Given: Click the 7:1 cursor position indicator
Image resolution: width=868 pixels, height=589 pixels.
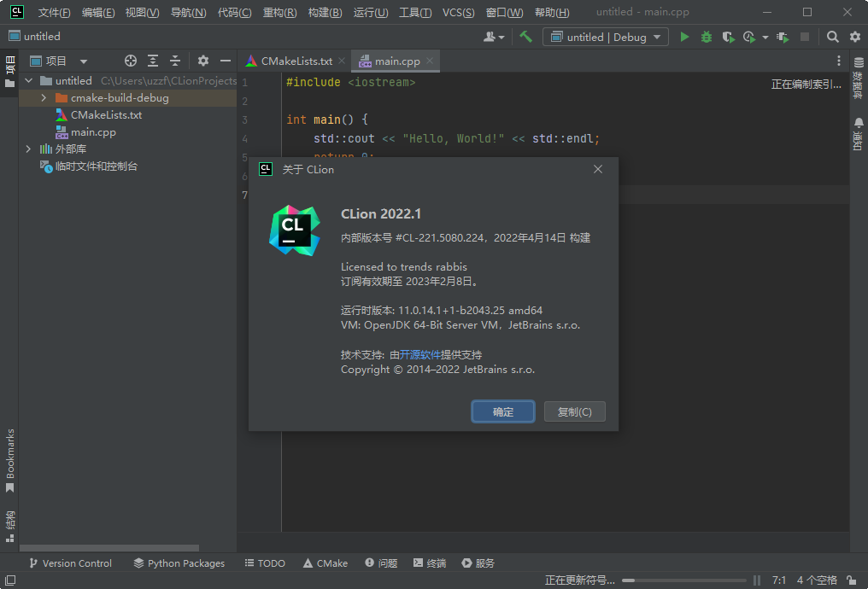Looking at the screenshot, I should pyautogui.click(x=779, y=580).
